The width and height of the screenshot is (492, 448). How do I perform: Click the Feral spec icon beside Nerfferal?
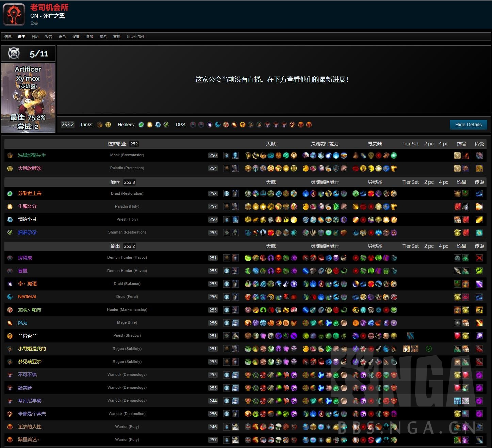pos(10,297)
